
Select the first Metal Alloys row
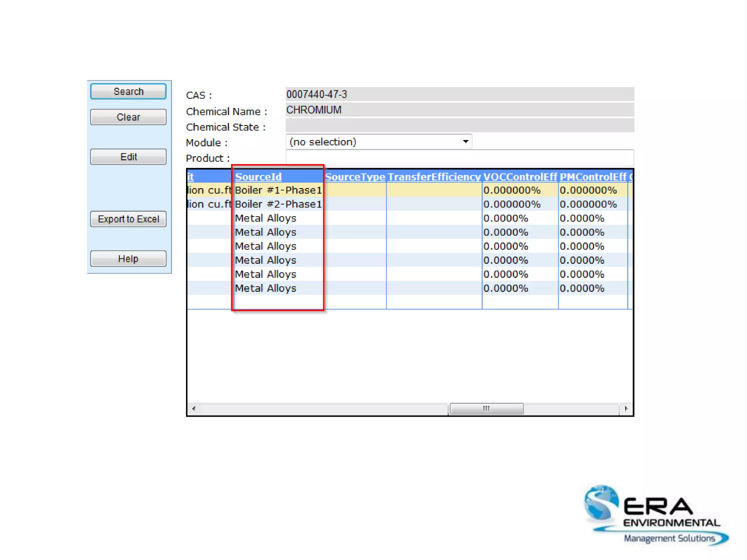pos(266,218)
